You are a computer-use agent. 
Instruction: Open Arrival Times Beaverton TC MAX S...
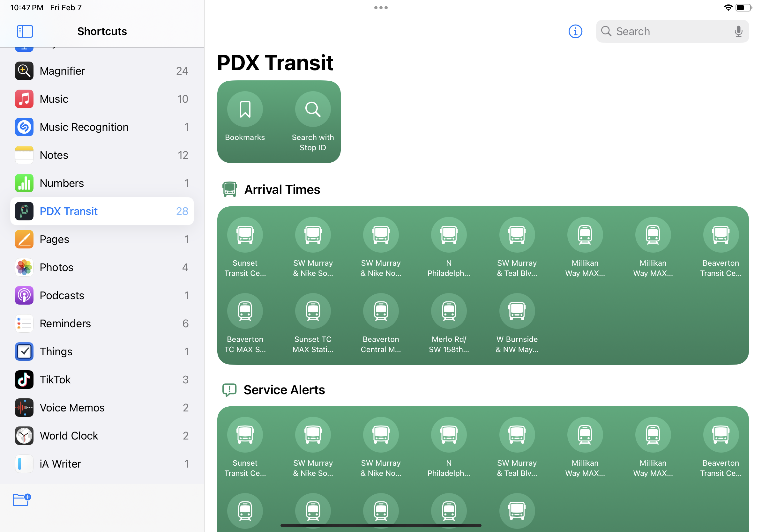click(245, 323)
